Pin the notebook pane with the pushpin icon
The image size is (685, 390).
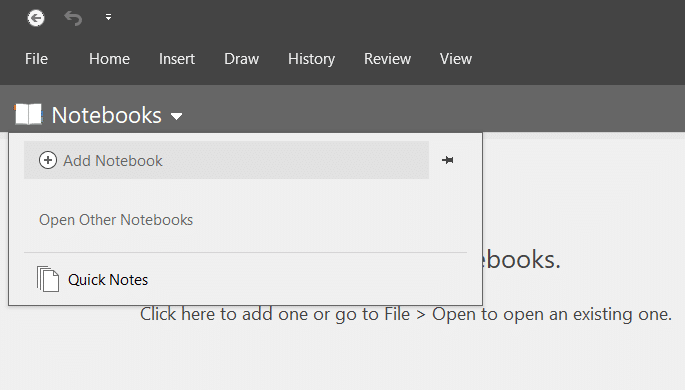[447, 160]
